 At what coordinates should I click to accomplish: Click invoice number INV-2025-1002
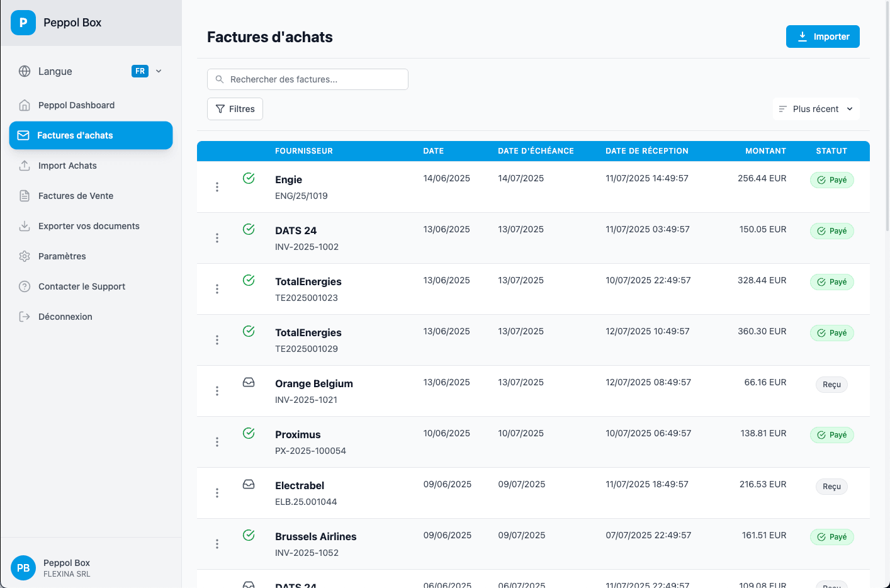tap(307, 247)
